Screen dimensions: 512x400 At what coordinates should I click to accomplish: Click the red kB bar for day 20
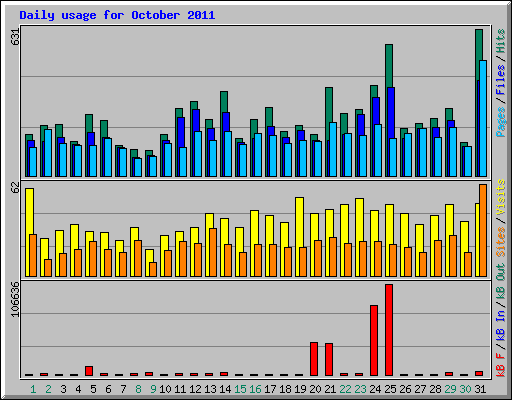tap(314, 359)
